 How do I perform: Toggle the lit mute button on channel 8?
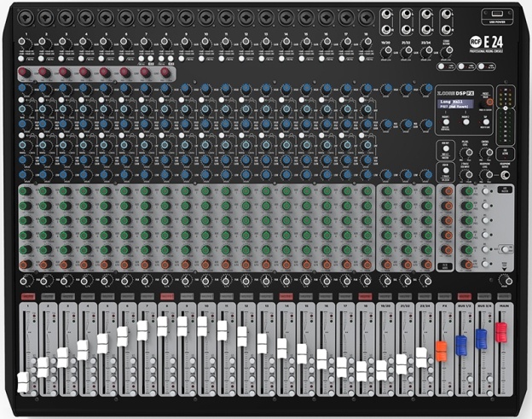pos(167,296)
